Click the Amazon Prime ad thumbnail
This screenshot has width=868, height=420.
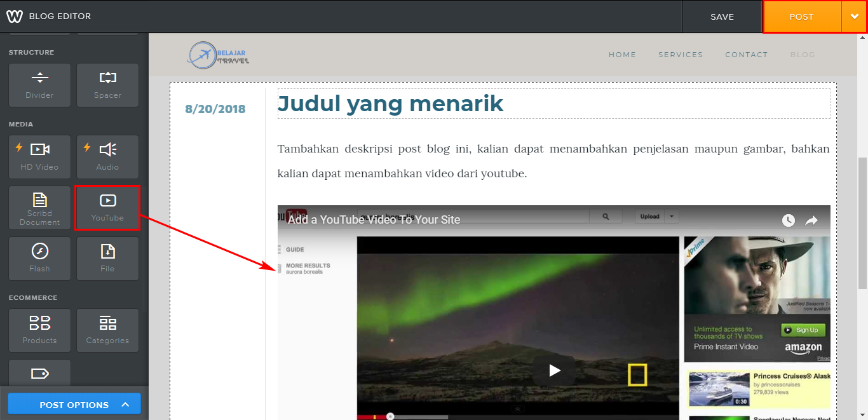757,299
